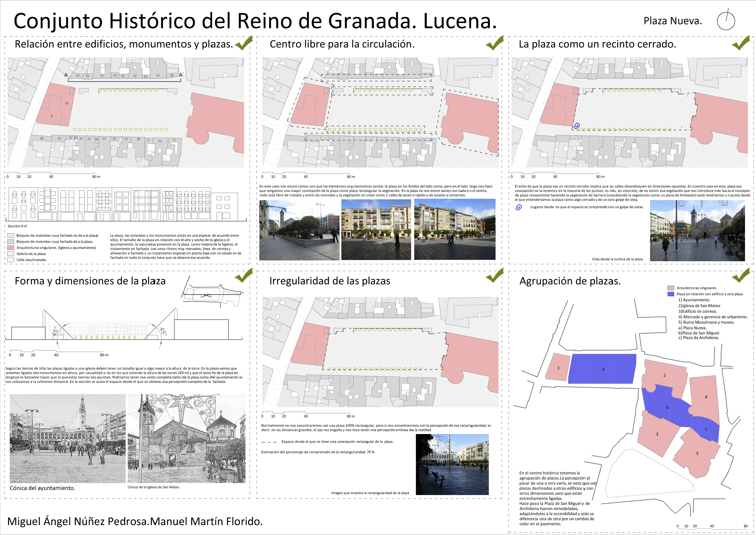
Task: Click the green checkmark beside 'Relación entre edificios, monumentos y plazas'
Action: (x=244, y=43)
